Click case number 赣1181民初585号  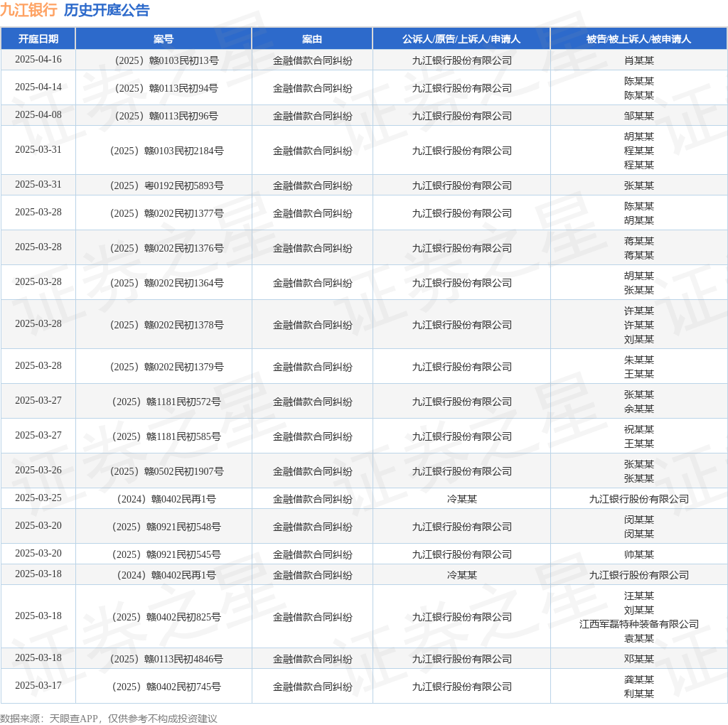pyautogui.click(x=166, y=436)
